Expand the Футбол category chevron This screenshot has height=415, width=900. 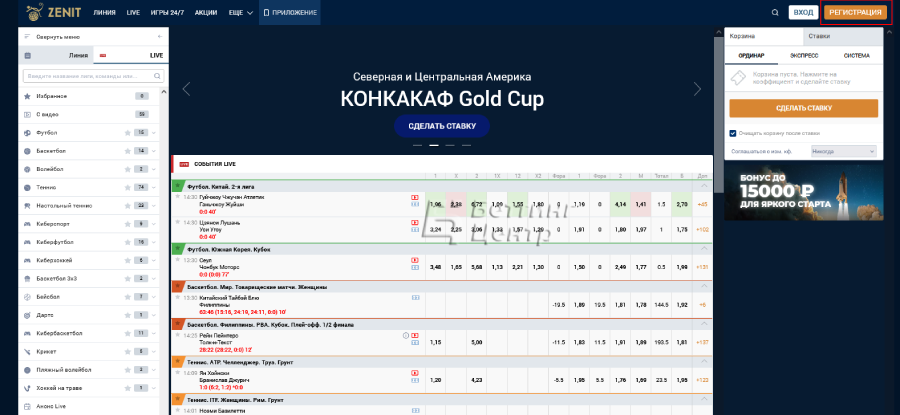[x=154, y=133]
